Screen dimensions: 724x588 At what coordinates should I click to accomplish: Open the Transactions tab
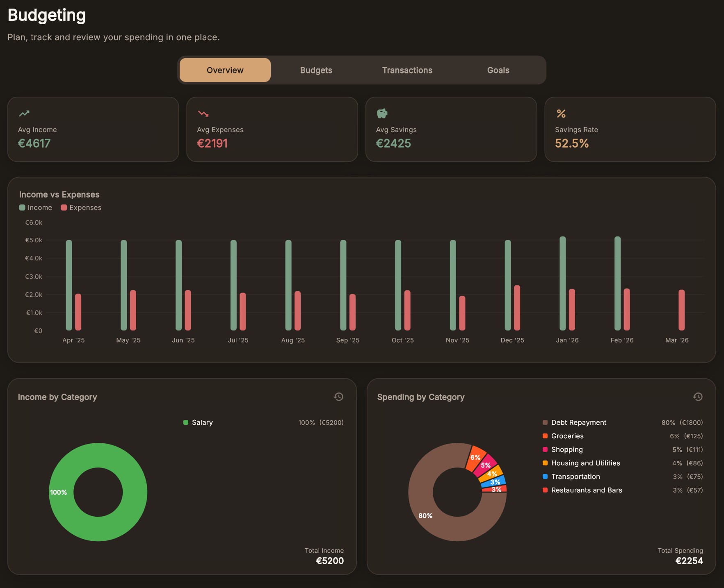click(407, 70)
